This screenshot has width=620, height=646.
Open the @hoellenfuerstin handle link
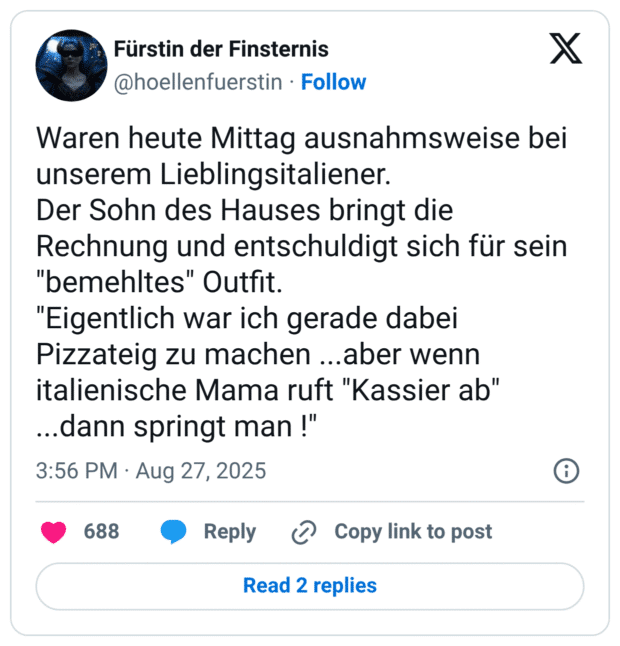198,82
